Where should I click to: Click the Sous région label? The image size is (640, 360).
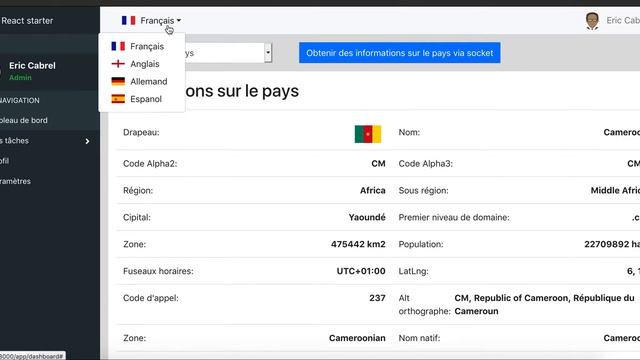[423, 191]
